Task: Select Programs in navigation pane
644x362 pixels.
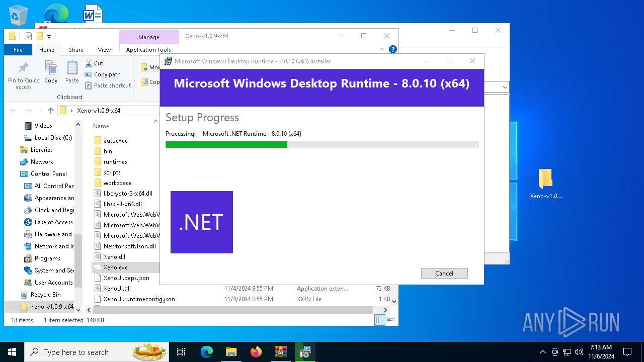Action: pyautogui.click(x=47, y=258)
